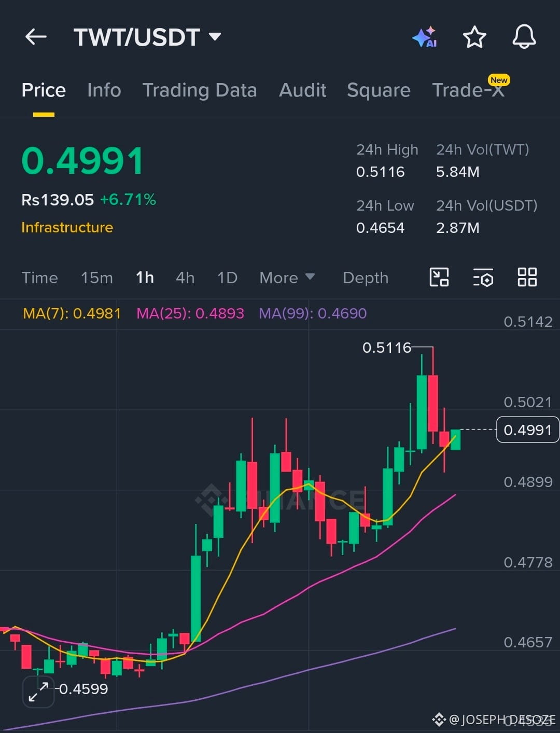Click the MA(7): 0.4981 indicator label
The height and width of the screenshot is (733, 560).
coord(72,313)
